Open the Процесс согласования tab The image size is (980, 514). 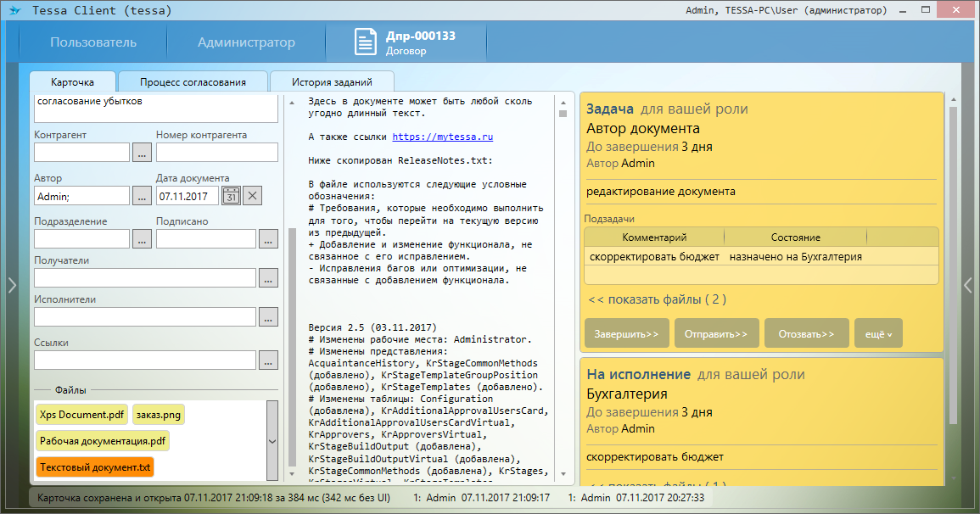(x=193, y=81)
